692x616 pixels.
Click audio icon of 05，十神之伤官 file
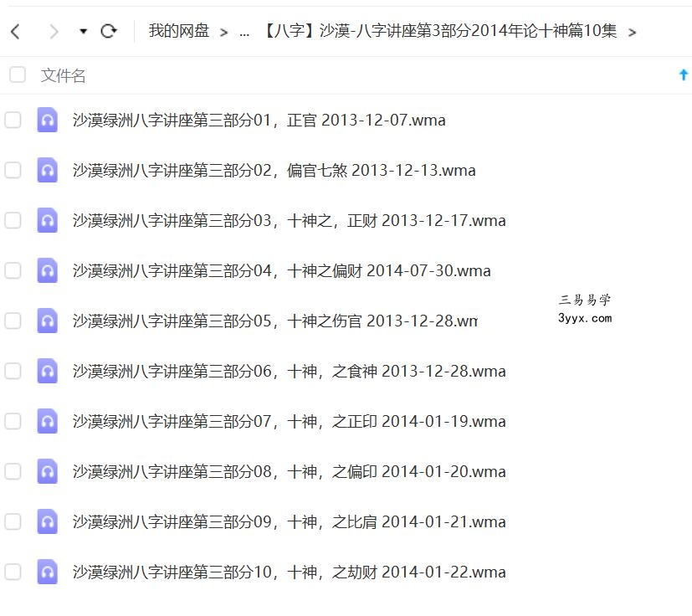tap(47, 321)
